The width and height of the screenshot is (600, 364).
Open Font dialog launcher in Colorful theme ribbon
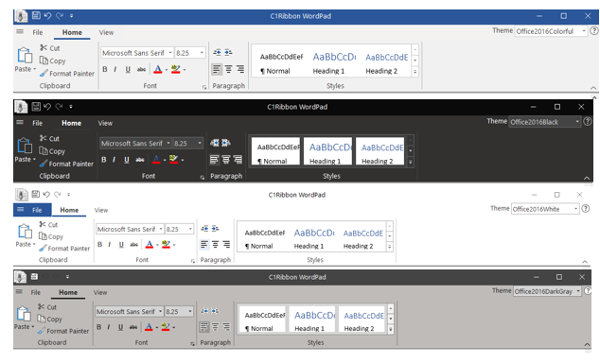click(x=204, y=88)
